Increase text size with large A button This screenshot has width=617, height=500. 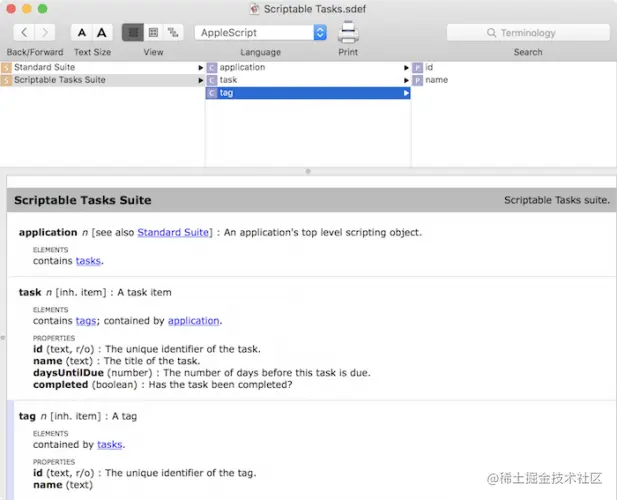tap(102, 33)
